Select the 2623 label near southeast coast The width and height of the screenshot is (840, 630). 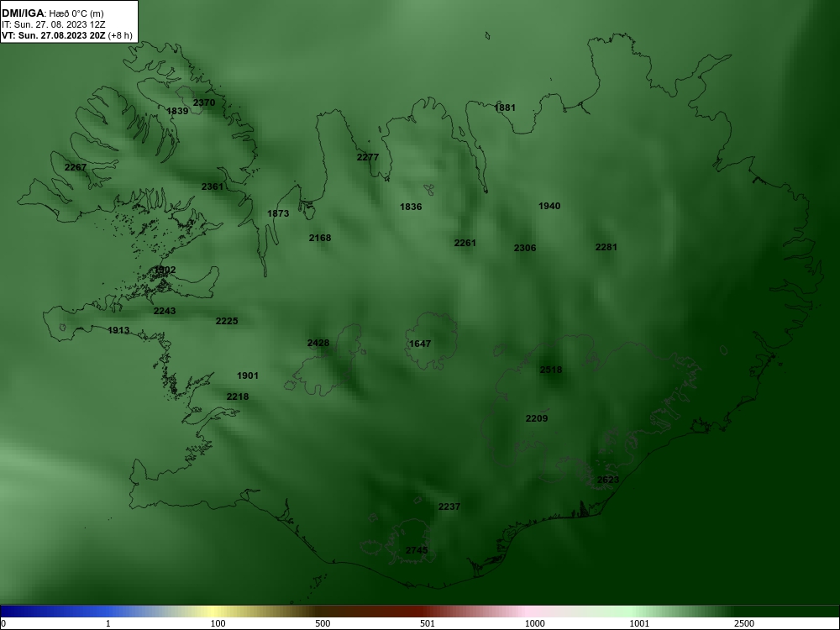(x=608, y=480)
